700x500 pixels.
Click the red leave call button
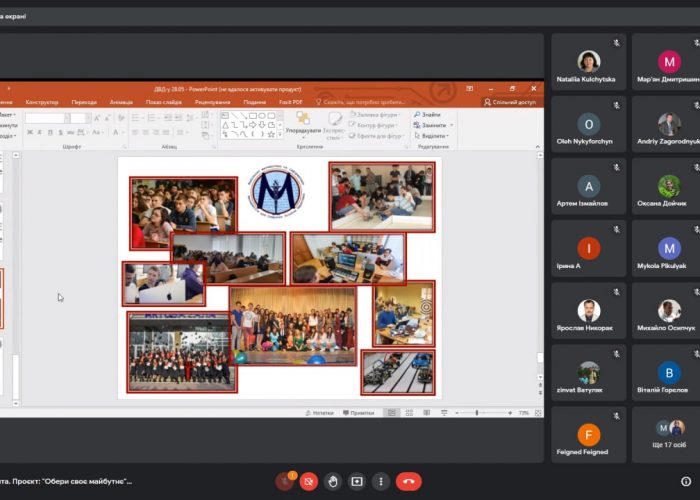point(408,481)
